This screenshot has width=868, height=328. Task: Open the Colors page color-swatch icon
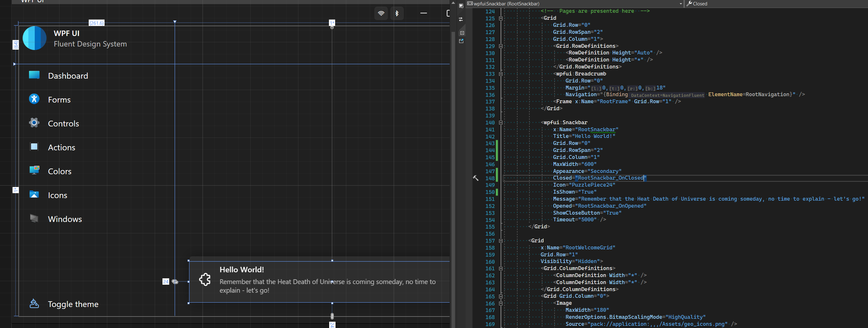click(x=34, y=171)
